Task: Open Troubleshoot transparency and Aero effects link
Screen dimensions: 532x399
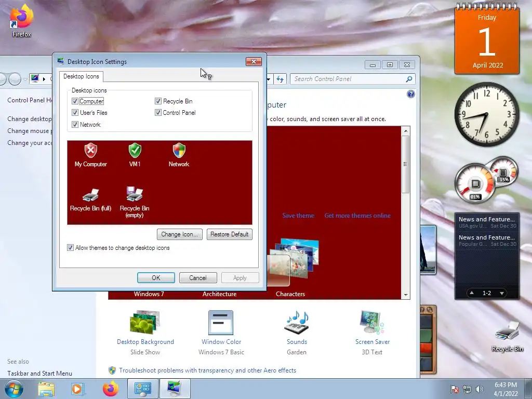Action: click(207, 370)
